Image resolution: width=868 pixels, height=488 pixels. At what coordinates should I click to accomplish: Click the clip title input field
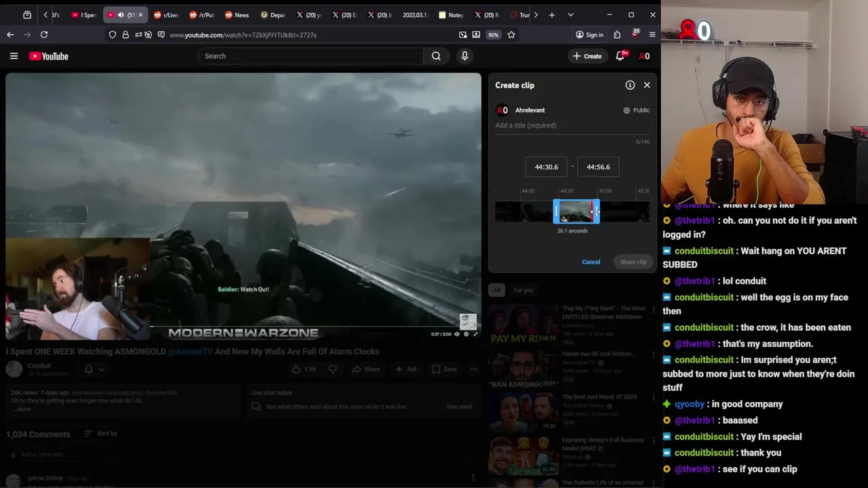[x=572, y=125]
